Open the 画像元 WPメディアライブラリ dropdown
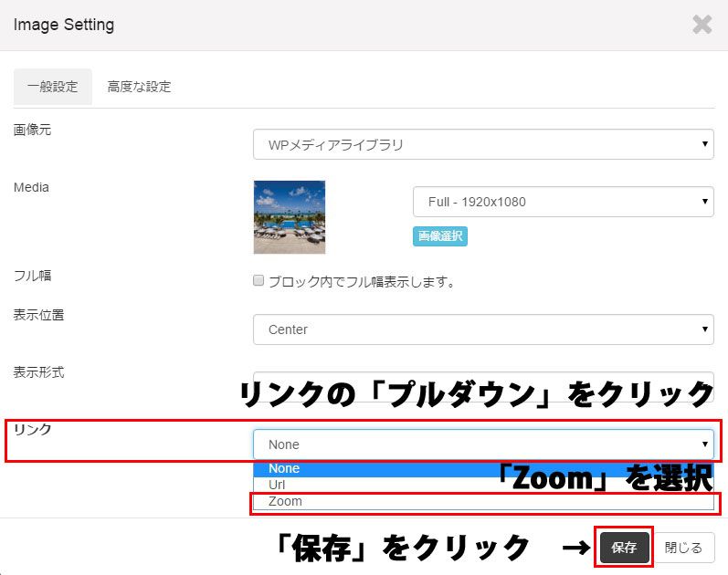Image resolution: width=728 pixels, height=575 pixels. point(483,144)
